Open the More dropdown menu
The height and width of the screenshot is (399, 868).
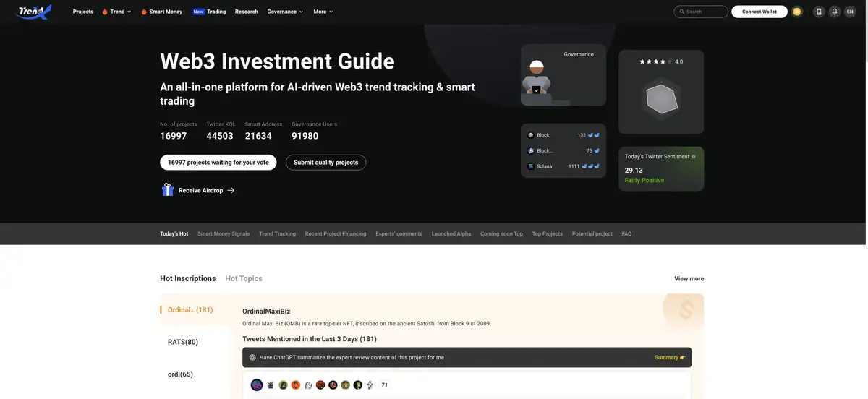click(323, 12)
